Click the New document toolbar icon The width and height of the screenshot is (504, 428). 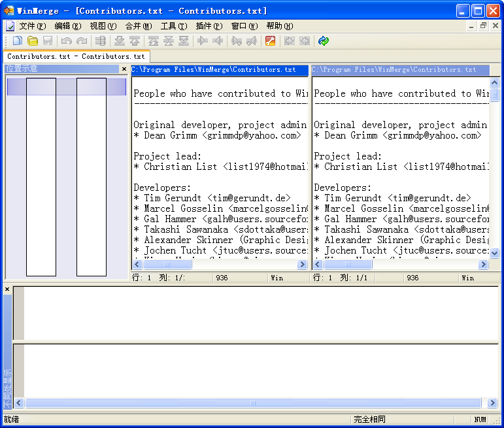[18, 41]
